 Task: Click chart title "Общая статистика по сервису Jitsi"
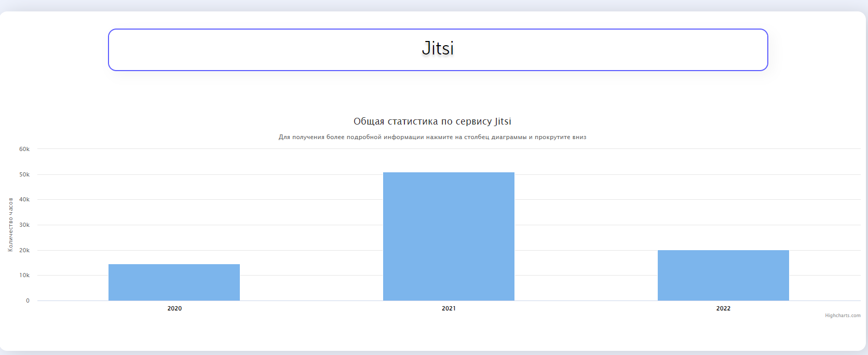[432, 121]
